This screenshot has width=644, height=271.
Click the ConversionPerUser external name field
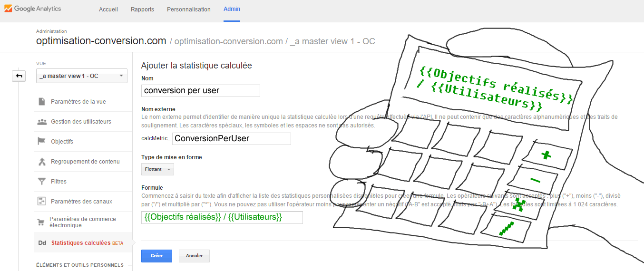click(x=231, y=139)
